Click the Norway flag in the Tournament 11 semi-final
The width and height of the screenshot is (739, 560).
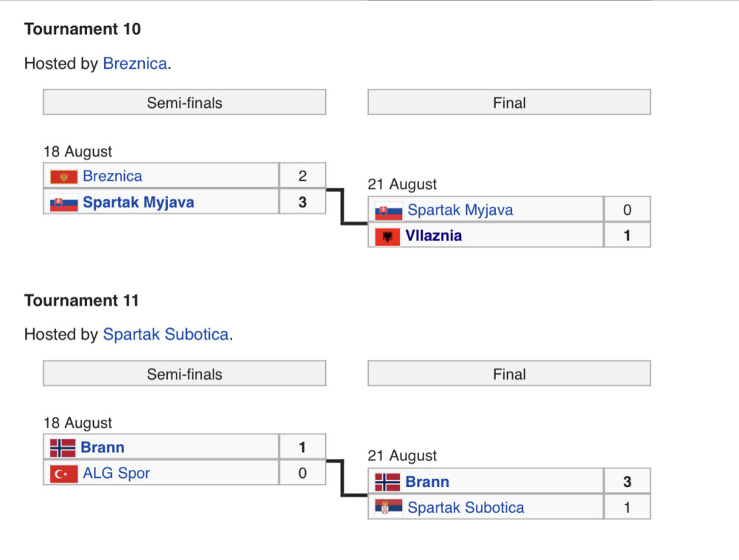63,448
